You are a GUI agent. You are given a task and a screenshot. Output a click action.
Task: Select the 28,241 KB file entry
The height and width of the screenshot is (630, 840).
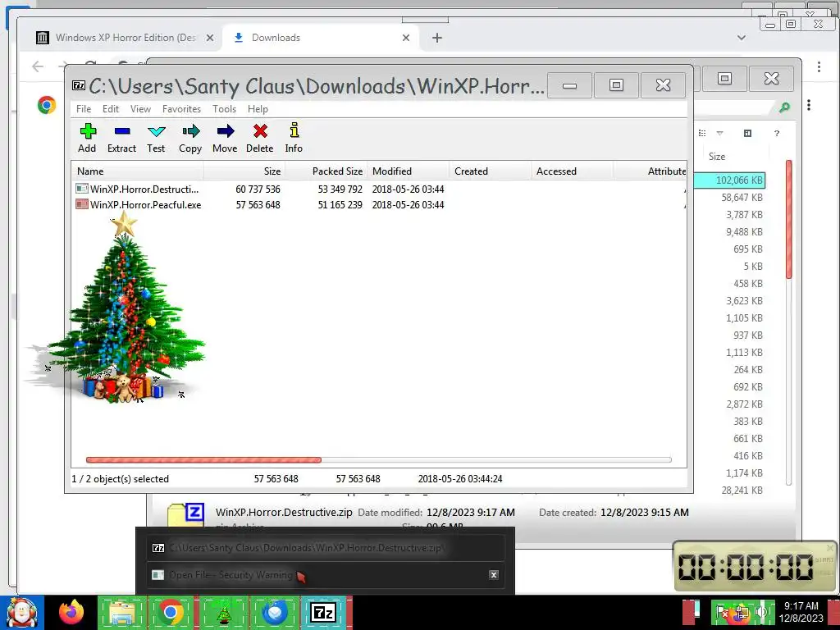[x=742, y=491]
